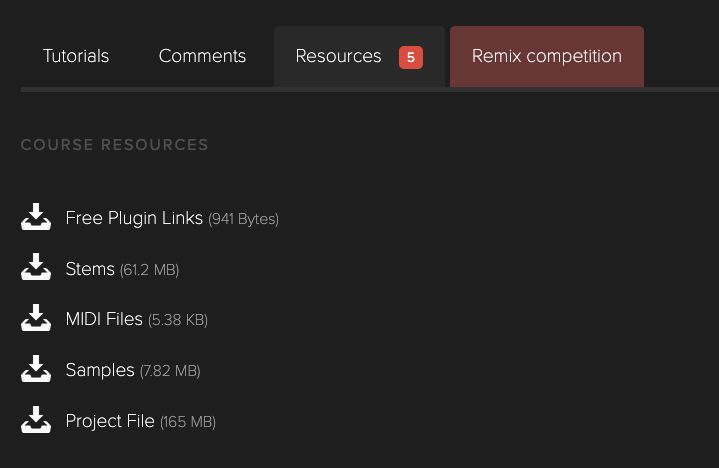Click the MIDI Files link
The height and width of the screenshot is (468, 719).
(104, 319)
